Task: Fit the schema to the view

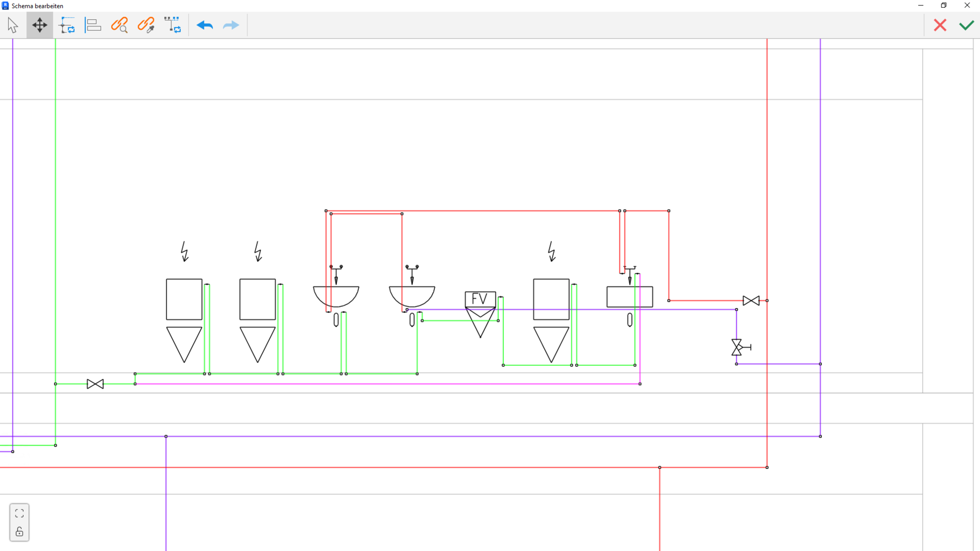Action: [x=19, y=514]
